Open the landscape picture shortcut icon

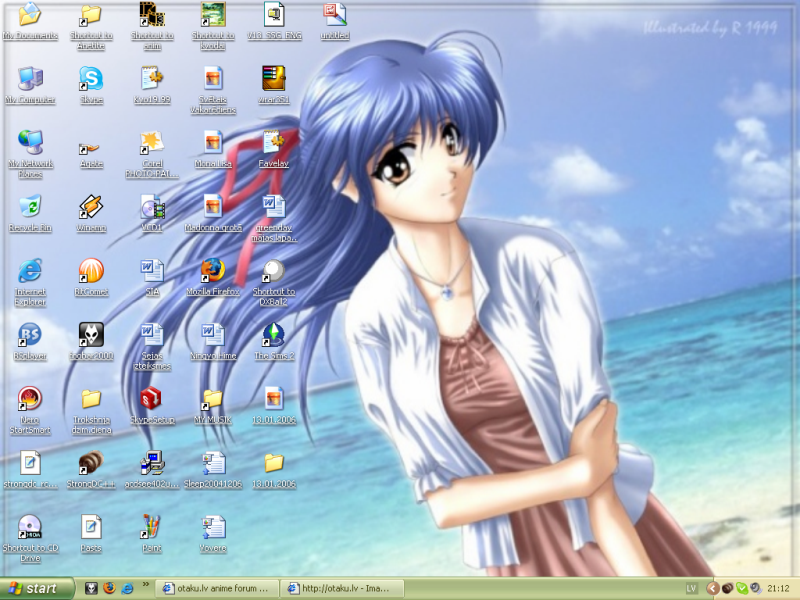tap(213, 26)
